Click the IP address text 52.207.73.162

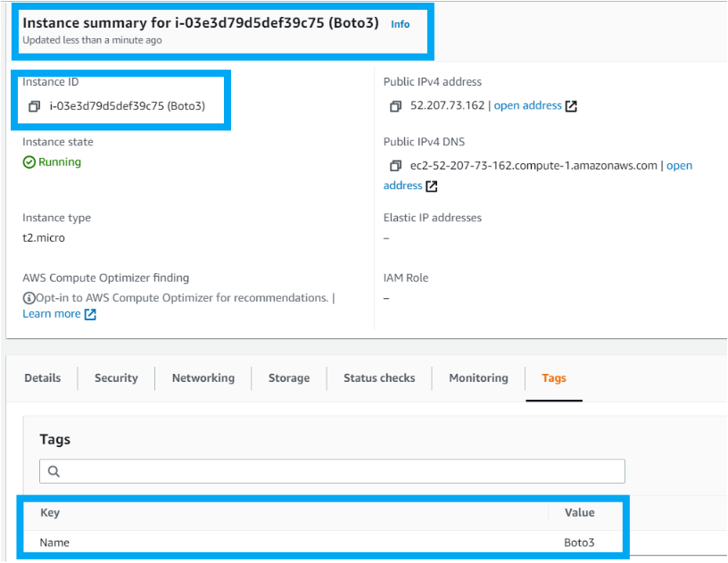click(447, 106)
